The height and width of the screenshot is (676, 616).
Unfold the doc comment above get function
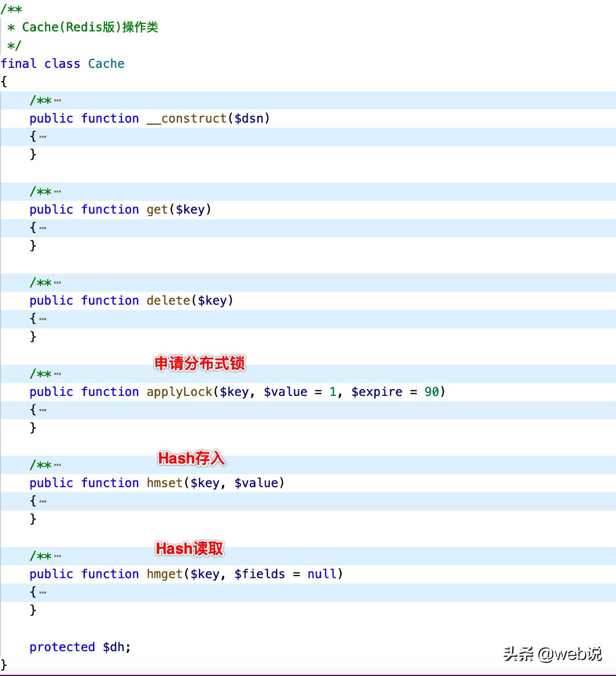click(57, 192)
